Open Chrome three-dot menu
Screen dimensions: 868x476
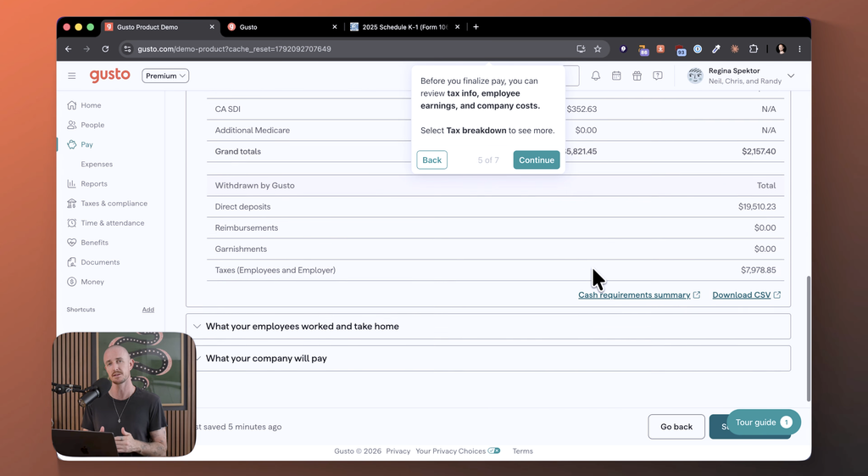tap(799, 48)
